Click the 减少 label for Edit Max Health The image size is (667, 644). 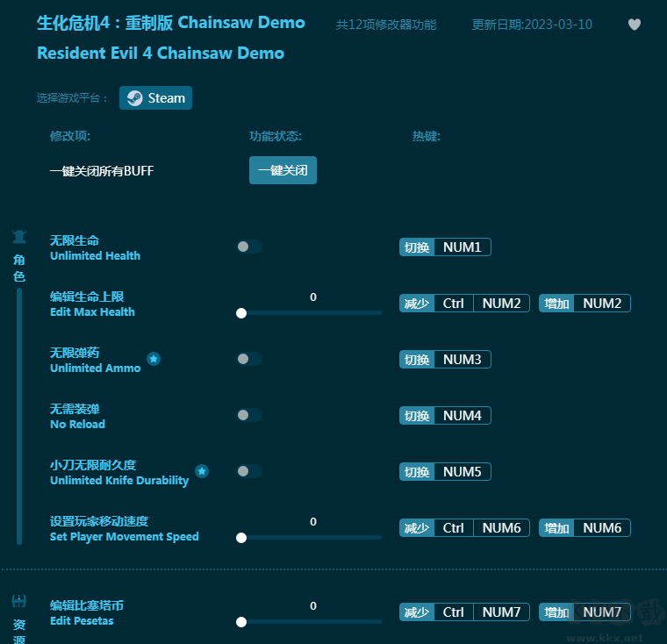[417, 304]
